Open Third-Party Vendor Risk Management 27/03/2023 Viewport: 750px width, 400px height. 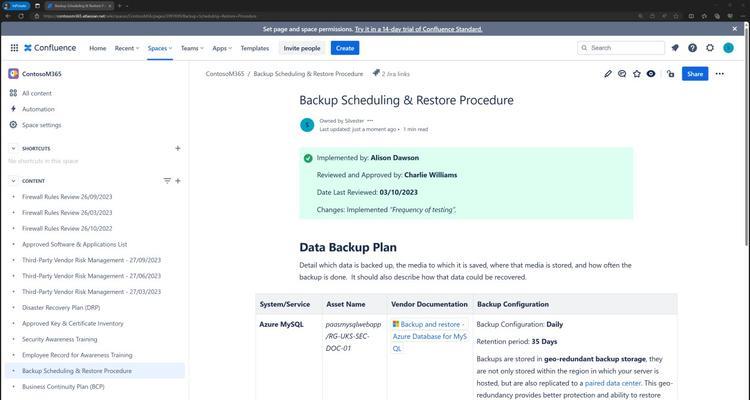click(x=91, y=291)
